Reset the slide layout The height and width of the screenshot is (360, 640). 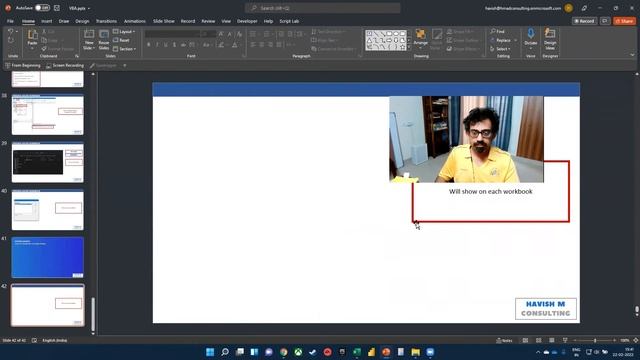(x=121, y=40)
